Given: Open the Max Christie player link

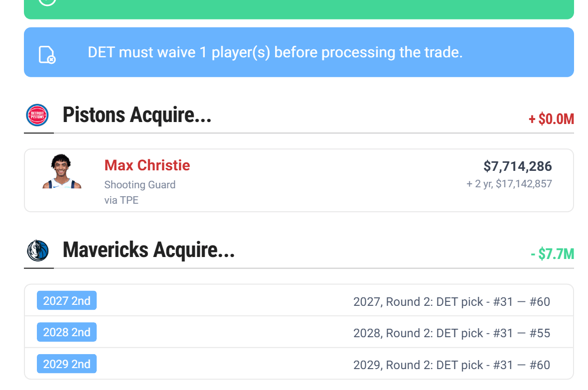Looking at the screenshot, I should [147, 165].
